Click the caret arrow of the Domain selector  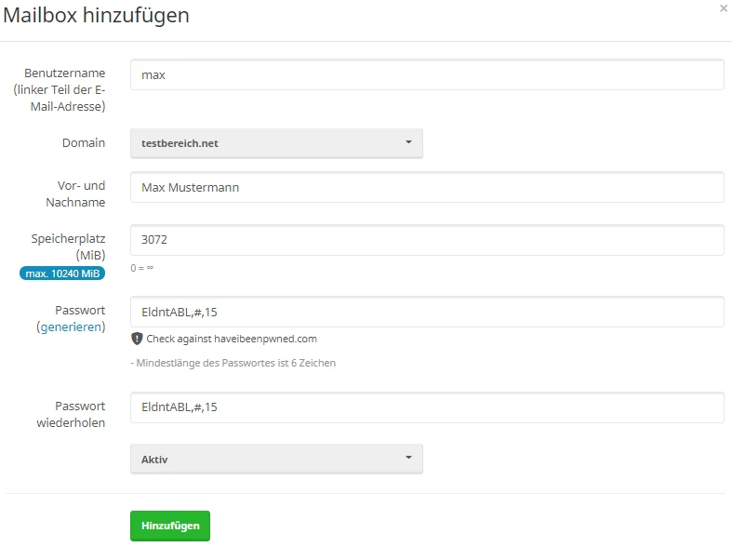pyautogui.click(x=408, y=143)
